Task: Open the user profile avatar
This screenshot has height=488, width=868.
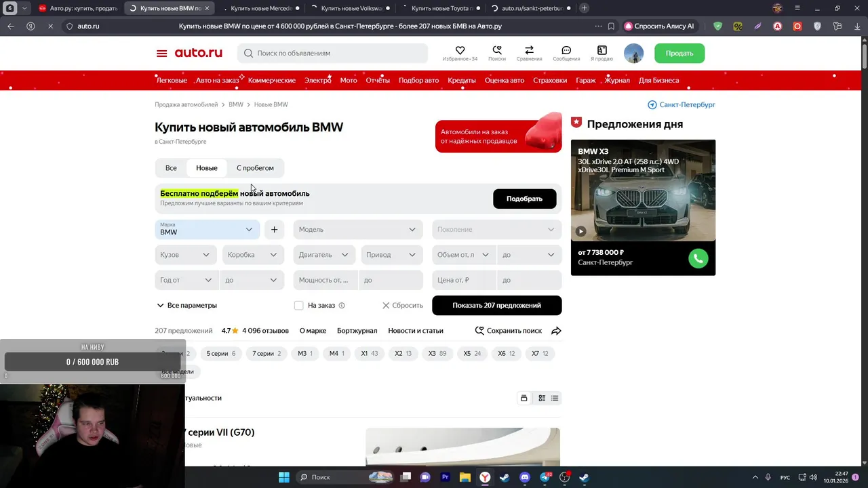Action: click(633, 53)
